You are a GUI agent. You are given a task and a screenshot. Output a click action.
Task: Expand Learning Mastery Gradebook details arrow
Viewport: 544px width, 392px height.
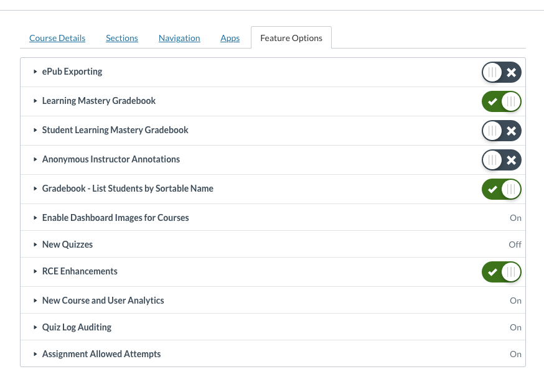coord(35,101)
